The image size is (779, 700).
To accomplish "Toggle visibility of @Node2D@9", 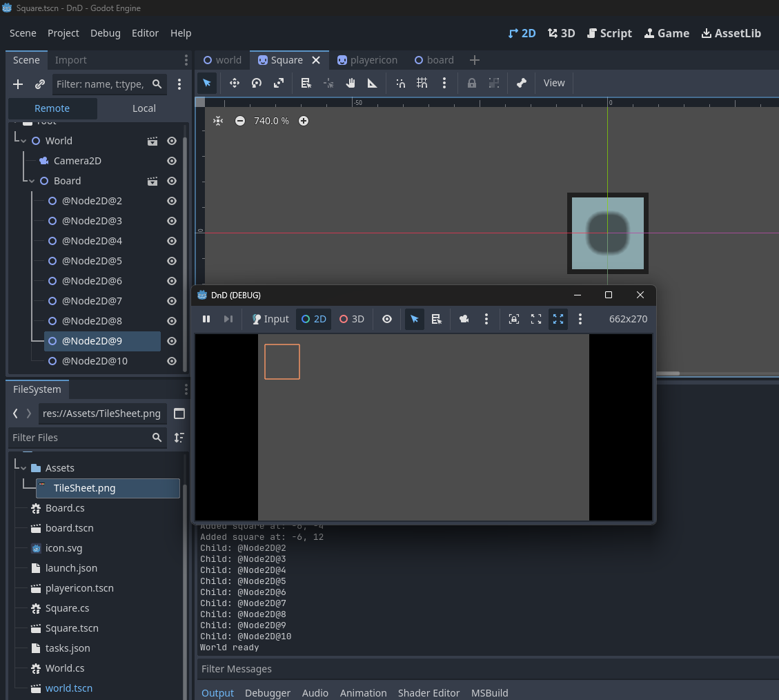I will pos(172,341).
